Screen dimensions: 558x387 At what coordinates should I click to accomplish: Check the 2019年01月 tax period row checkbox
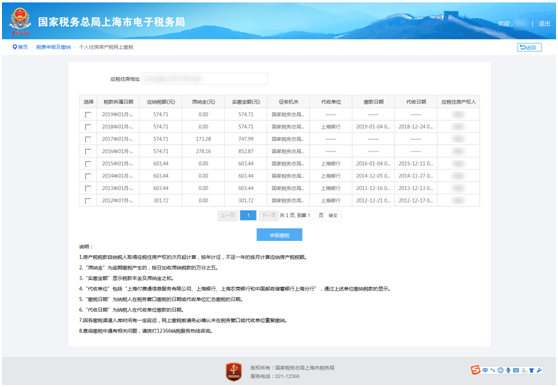pos(88,115)
